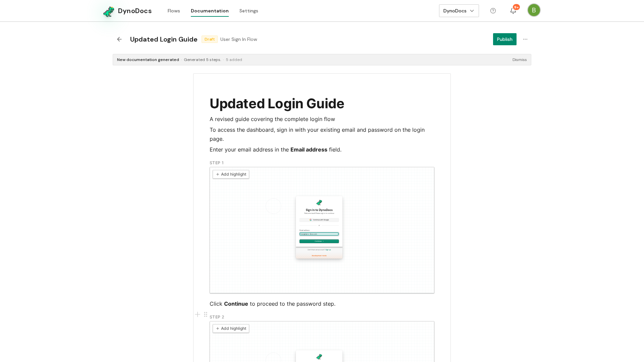Click the large Updated Login Guide heading
This screenshot has height=362, width=644.
click(277, 104)
